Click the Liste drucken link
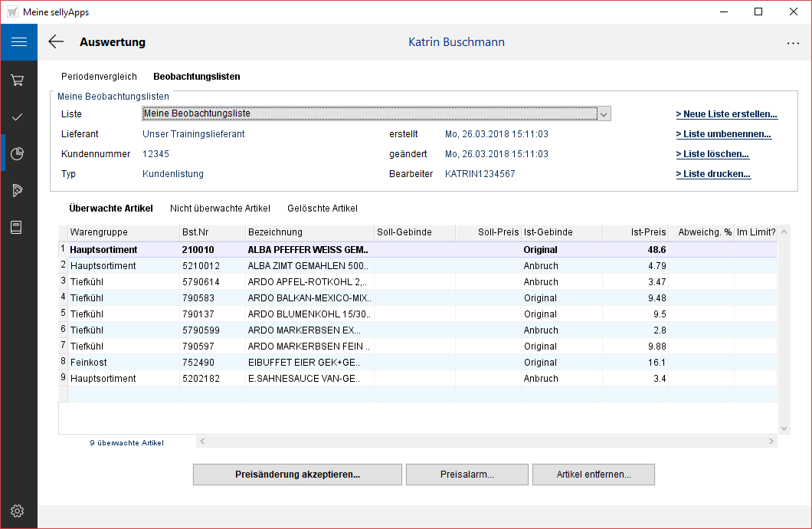 712,174
